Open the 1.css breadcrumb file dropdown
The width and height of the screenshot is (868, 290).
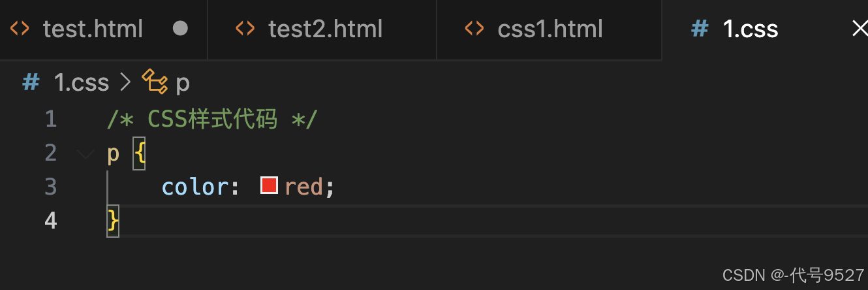coord(82,83)
